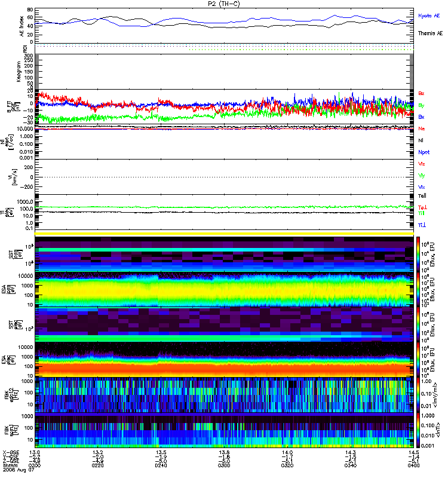Select the black Te parallel legend label
448x478 pixels.
pyautogui.click(x=422, y=196)
